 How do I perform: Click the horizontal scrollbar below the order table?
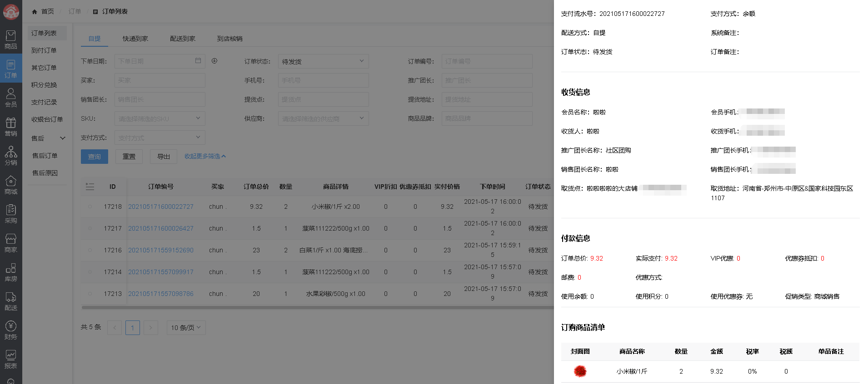[317, 307]
